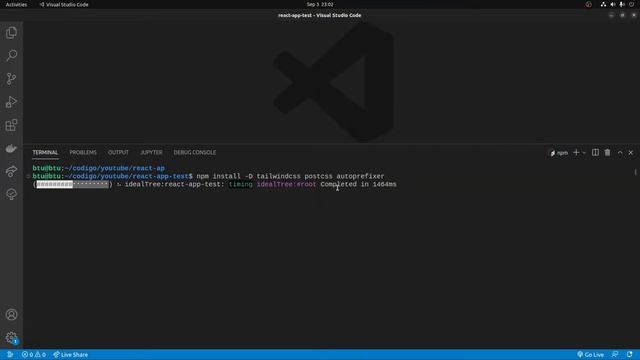Click the 'idealTree:#root' terminal text
640x360 pixels.
[x=287, y=184]
